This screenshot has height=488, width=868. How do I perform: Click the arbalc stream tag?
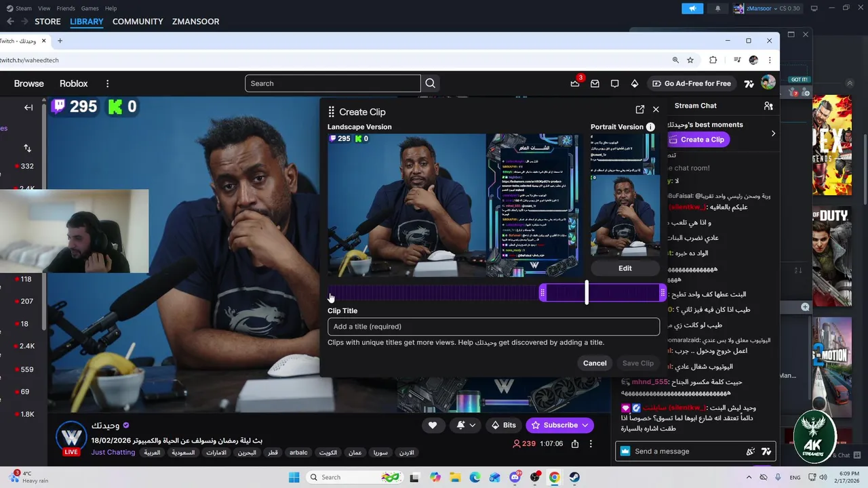298,452
